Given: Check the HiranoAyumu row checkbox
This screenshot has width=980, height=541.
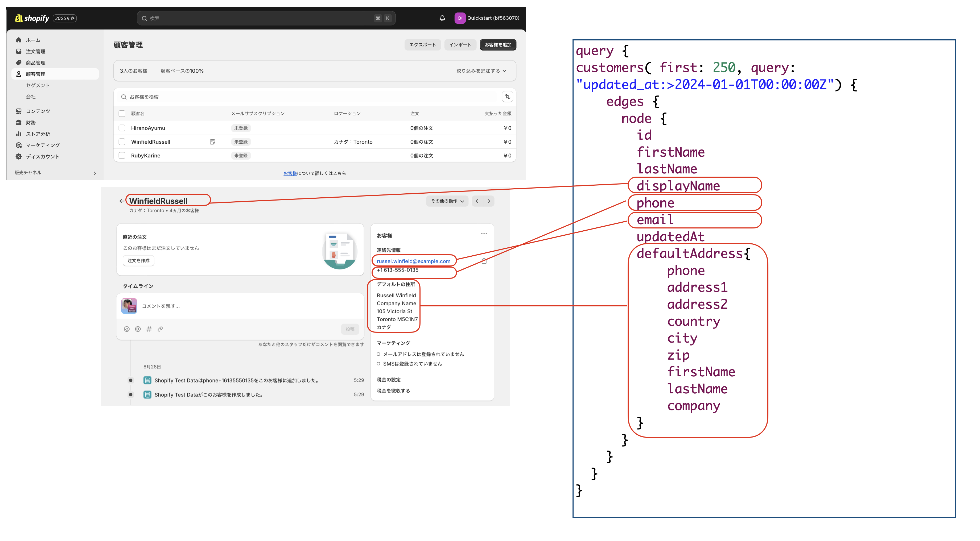Looking at the screenshot, I should click(122, 128).
